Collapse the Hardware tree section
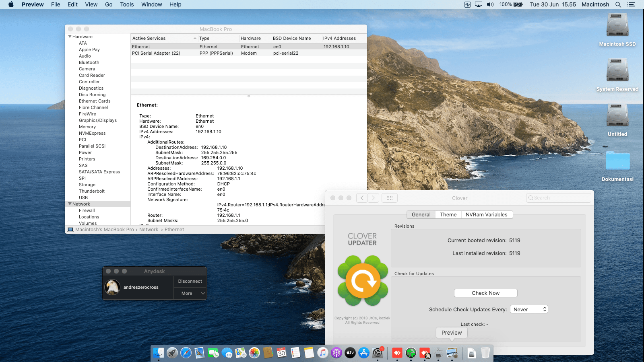The height and width of the screenshot is (362, 644). 70,37
